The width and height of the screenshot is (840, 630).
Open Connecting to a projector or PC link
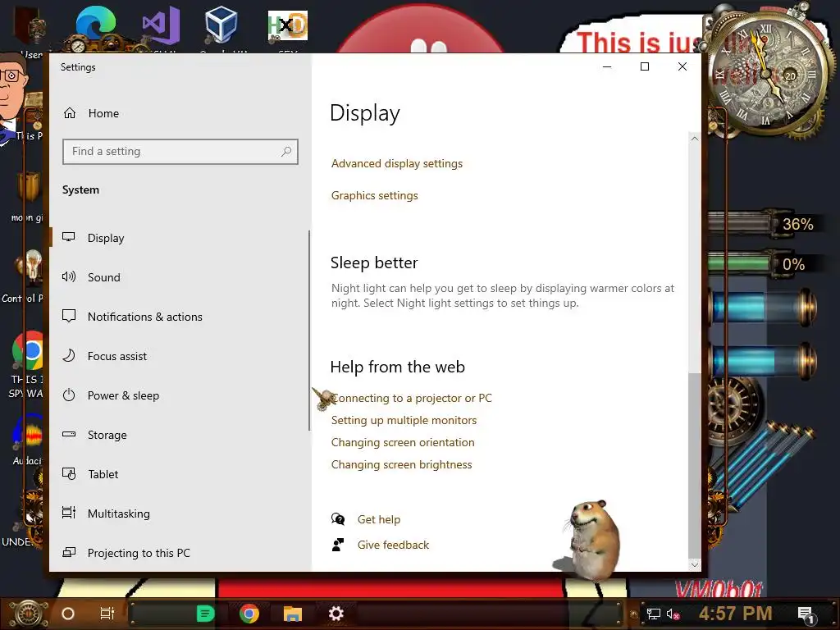412,398
